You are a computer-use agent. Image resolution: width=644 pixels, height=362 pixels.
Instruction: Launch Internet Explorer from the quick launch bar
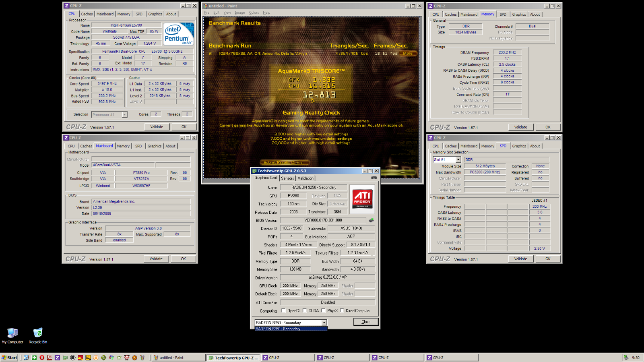[x=26, y=358]
